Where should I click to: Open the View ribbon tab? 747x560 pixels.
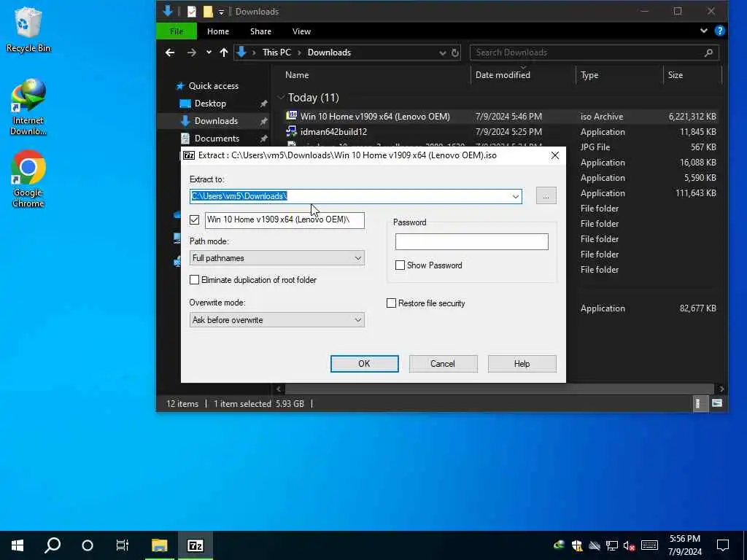pyautogui.click(x=301, y=31)
